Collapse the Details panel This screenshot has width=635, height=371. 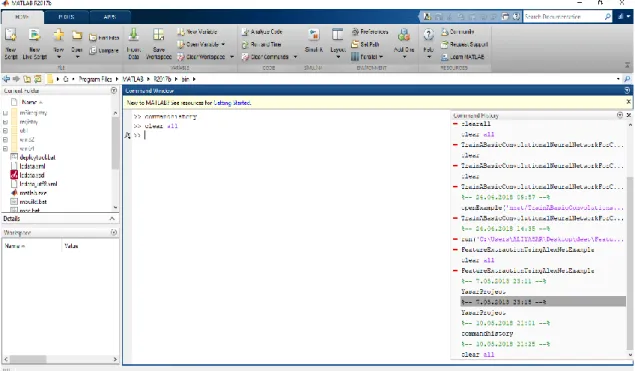(112, 219)
